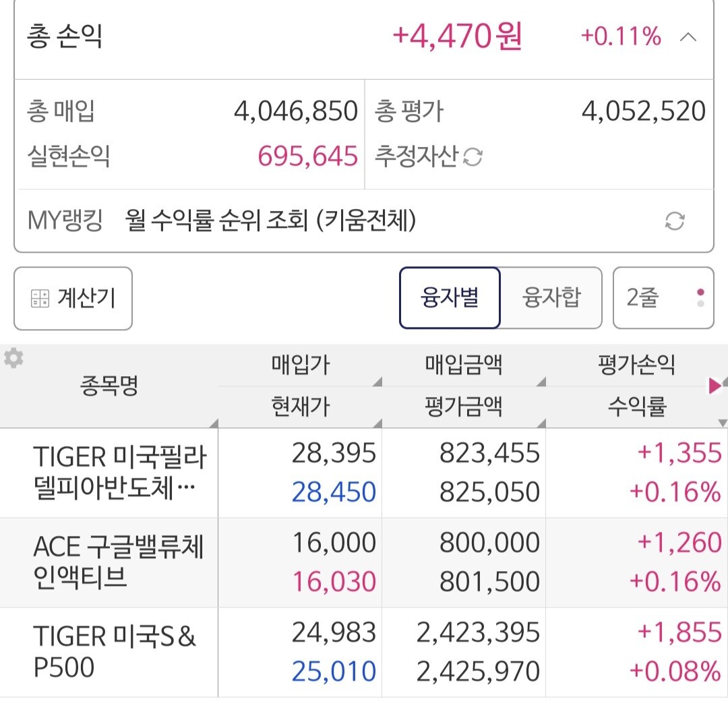Click 월 수익률 순위 조회 link
Viewport: 728px width, 712px height.
click(270, 221)
